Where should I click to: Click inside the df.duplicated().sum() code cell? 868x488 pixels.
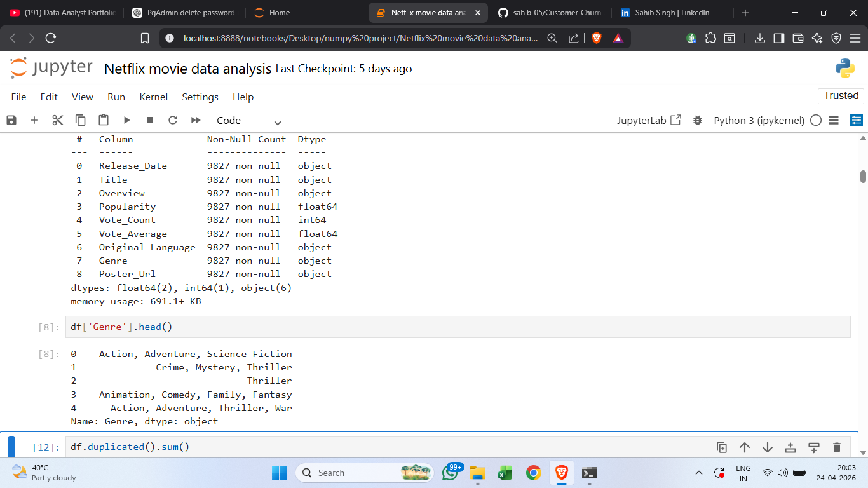click(x=458, y=447)
